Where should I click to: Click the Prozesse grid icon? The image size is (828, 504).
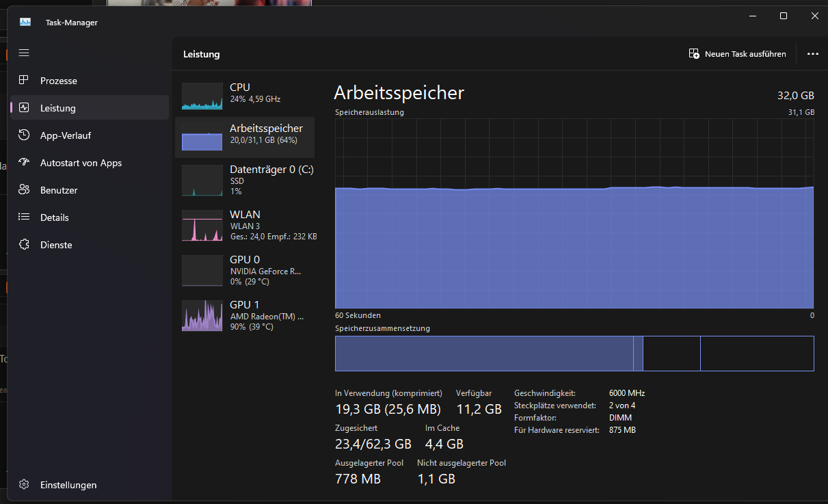(x=24, y=80)
